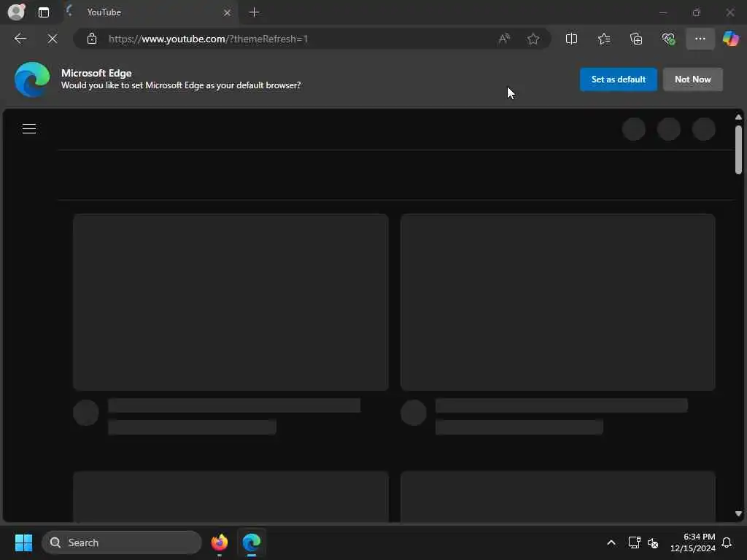Open a new tab with the plus button
The width and height of the screenshot is (747, 560).
pos(255,12)
